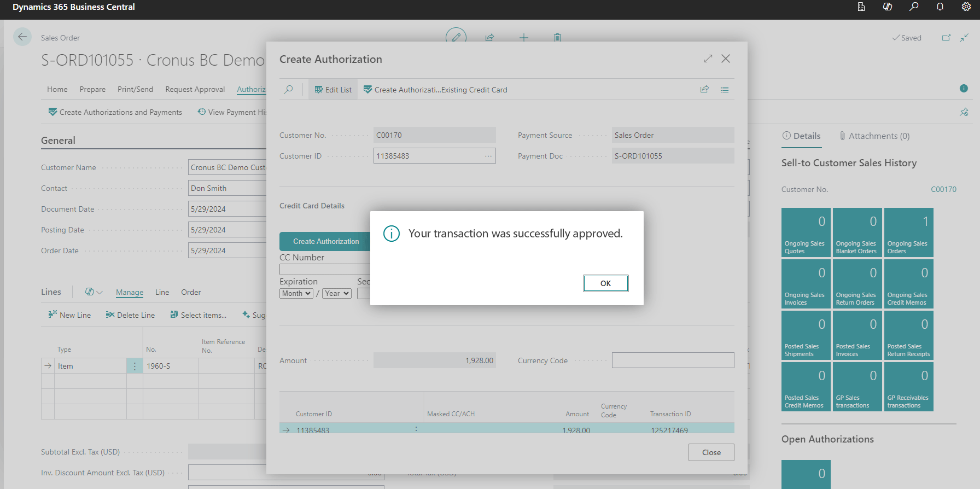Open Copilot icon in the top bar
980x489 pixels.
(x=888, y=7)
